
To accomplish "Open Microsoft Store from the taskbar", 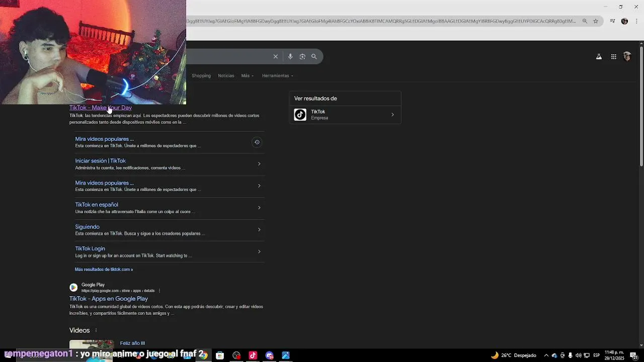I will pos(220,355).
